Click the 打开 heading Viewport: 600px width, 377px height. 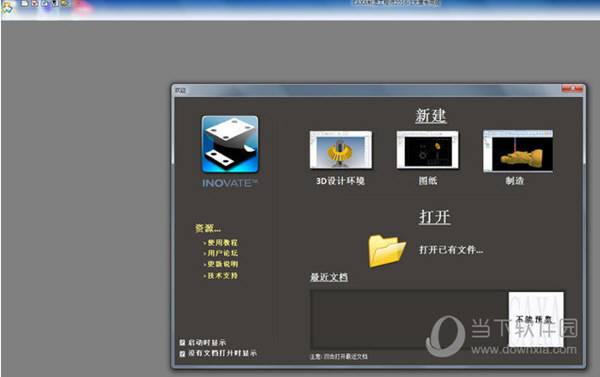tap(434, 217)
